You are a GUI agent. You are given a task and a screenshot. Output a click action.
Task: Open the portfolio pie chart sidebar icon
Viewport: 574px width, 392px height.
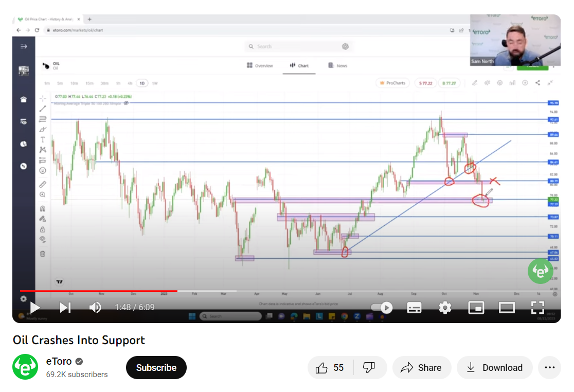tap(24, 144)
